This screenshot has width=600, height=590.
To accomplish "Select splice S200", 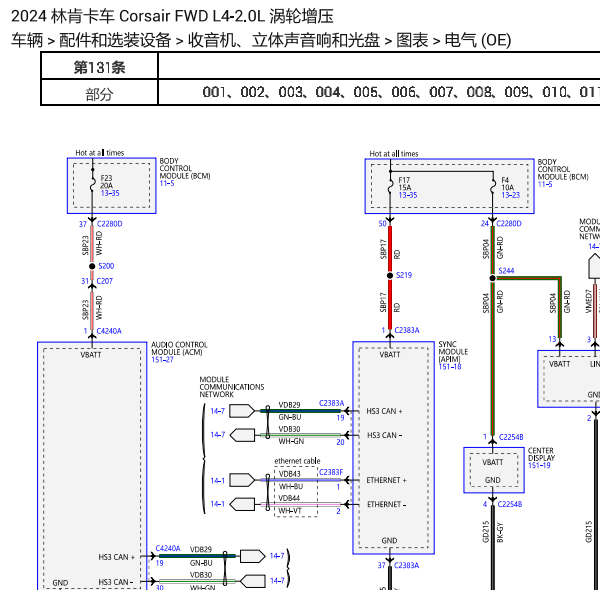I will pyautogui.click(x=106, y=266).
